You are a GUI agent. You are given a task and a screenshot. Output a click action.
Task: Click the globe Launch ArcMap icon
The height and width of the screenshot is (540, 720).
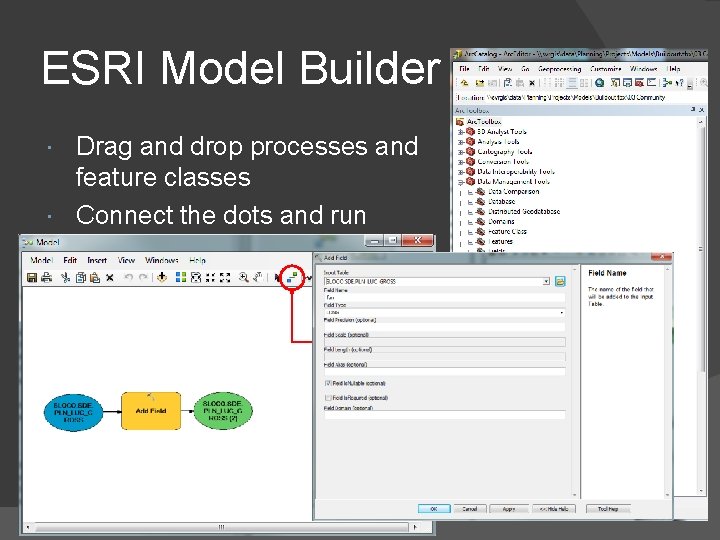click(599, 83)
